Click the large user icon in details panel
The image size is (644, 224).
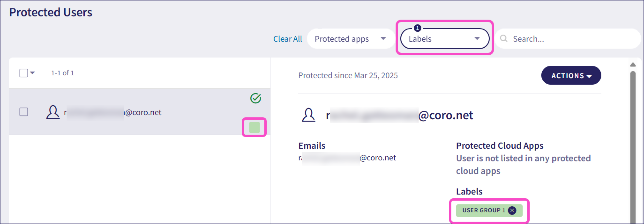(x=308, y=115)
